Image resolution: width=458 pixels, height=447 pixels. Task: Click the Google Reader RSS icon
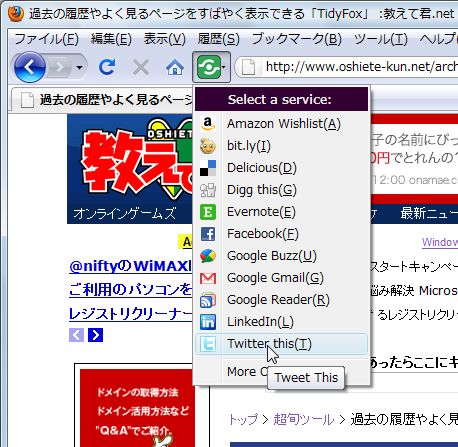[x=208, y=300]
